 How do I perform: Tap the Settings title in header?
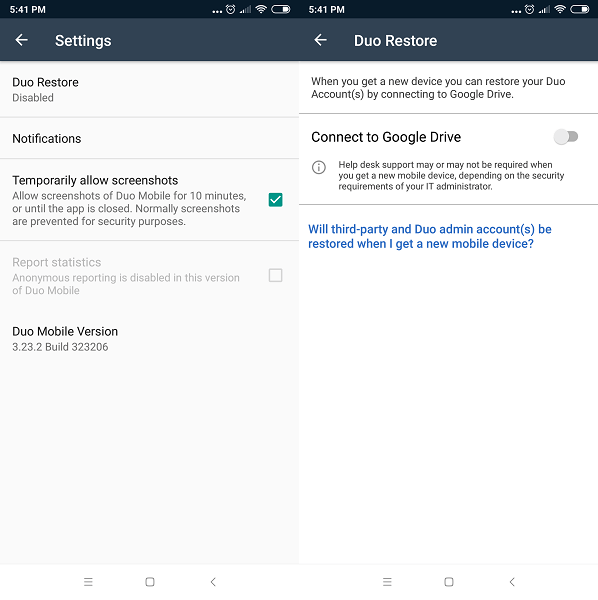click(x=83, y=41)
